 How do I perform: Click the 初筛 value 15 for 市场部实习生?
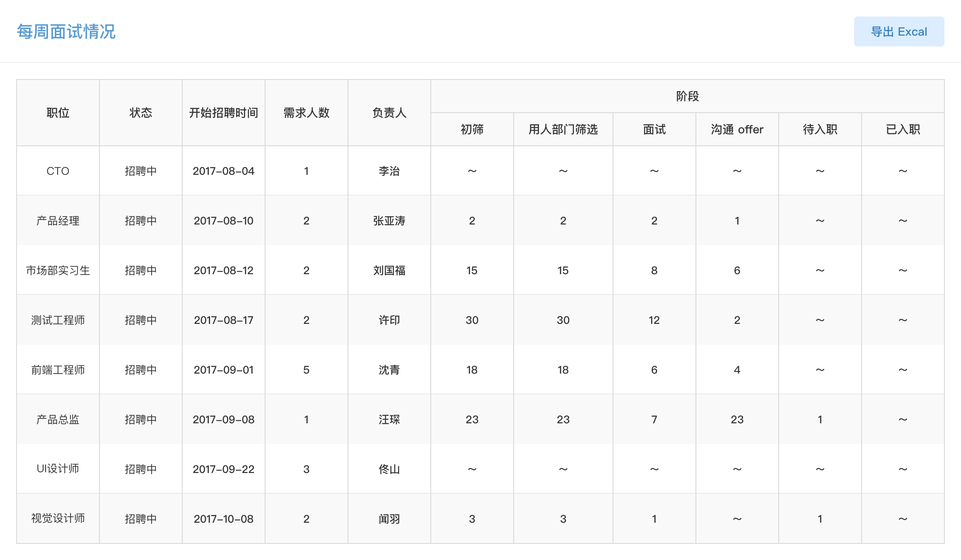point(472,270)
